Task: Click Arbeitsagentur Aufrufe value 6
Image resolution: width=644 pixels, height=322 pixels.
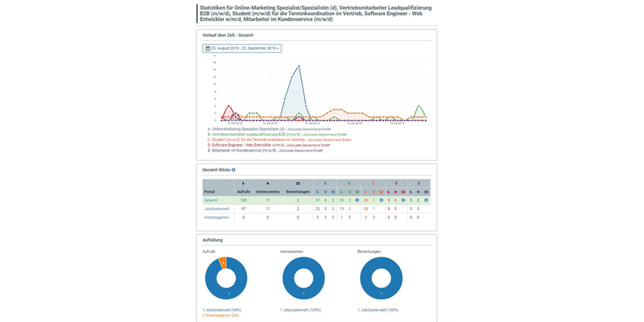Action: point(244,217)
